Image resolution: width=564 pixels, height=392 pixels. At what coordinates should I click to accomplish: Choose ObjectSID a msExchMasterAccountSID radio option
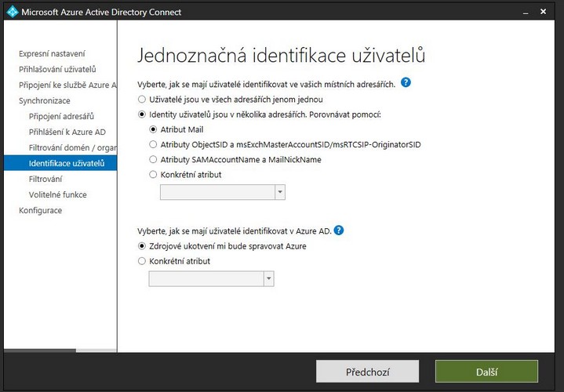153,144
